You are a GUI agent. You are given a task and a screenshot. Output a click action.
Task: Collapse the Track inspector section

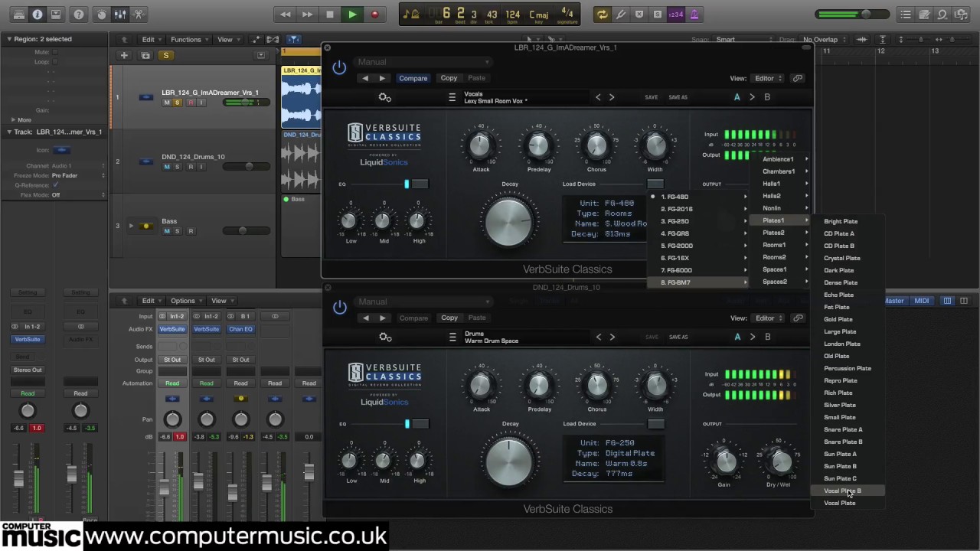coord(9,132)
